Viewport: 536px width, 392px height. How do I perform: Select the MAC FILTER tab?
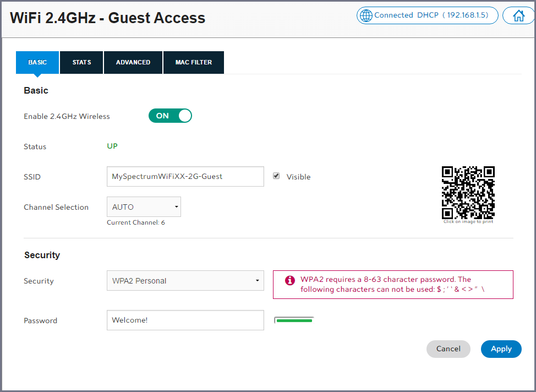coord(194,62)
